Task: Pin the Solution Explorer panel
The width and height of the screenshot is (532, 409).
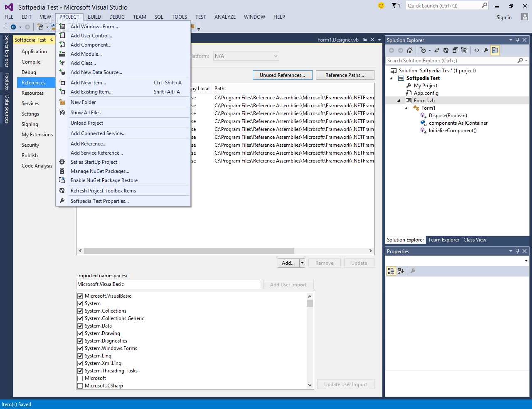Action: [517, 40]
